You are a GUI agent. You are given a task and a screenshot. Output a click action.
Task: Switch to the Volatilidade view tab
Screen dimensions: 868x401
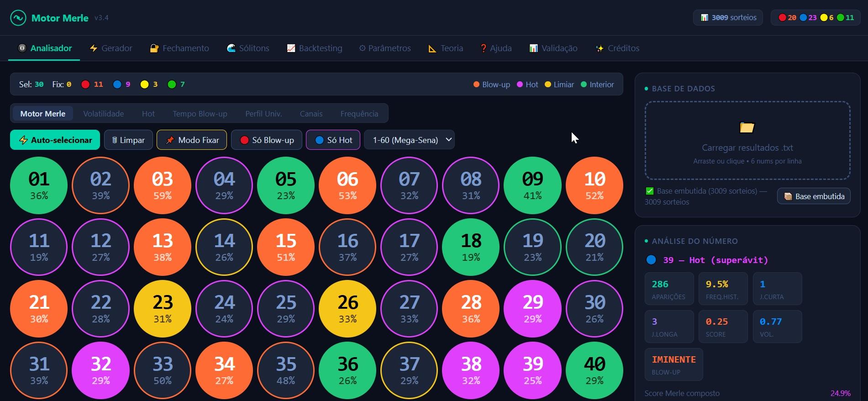pyautogui.click(x=103, y=114)
